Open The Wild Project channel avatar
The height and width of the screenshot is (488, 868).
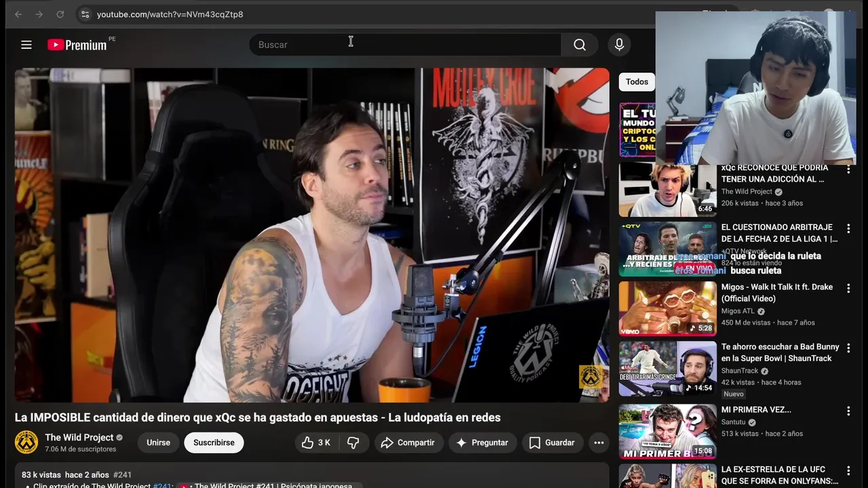tap(26, 443)
